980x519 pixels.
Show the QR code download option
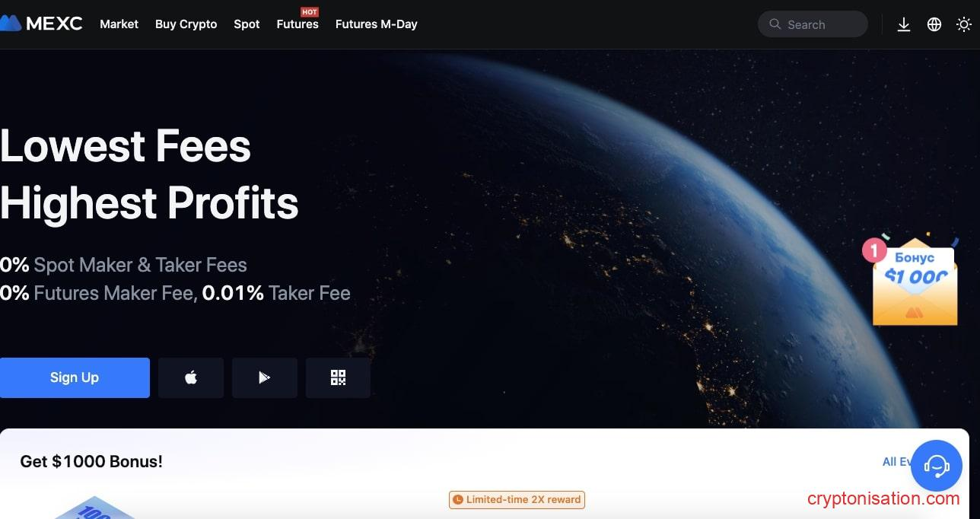(338, 377)
